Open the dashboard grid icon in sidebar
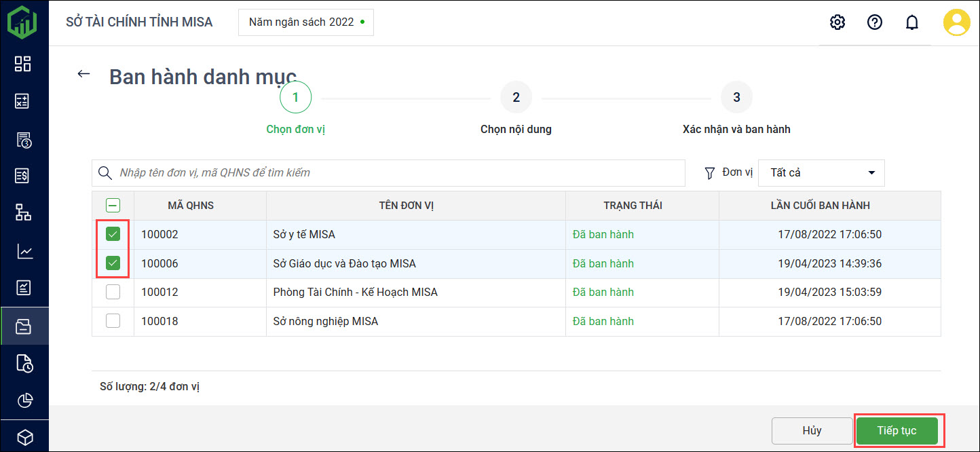 click(x=23, y=64)
